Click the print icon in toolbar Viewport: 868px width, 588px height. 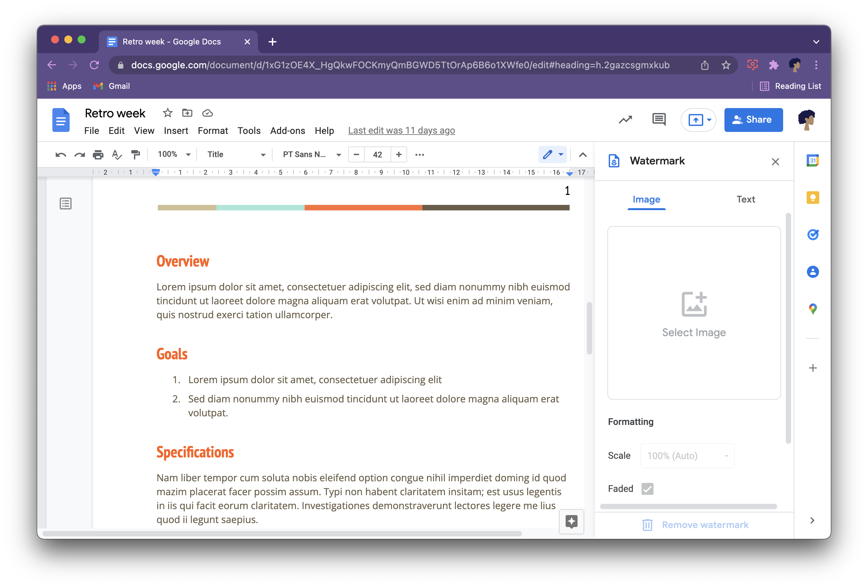click(x=97, y=154)
